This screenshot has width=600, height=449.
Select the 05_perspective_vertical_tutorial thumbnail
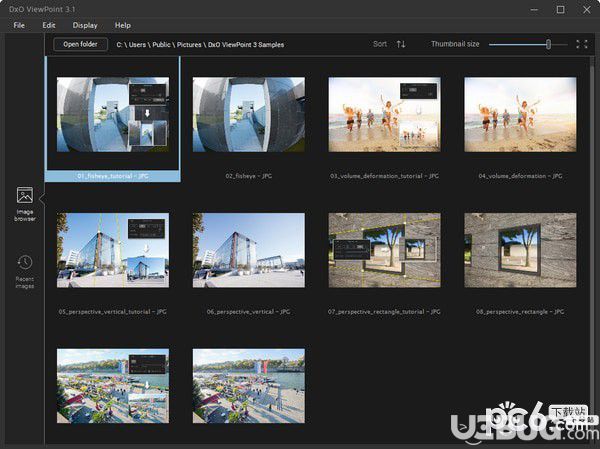point(113,250)
